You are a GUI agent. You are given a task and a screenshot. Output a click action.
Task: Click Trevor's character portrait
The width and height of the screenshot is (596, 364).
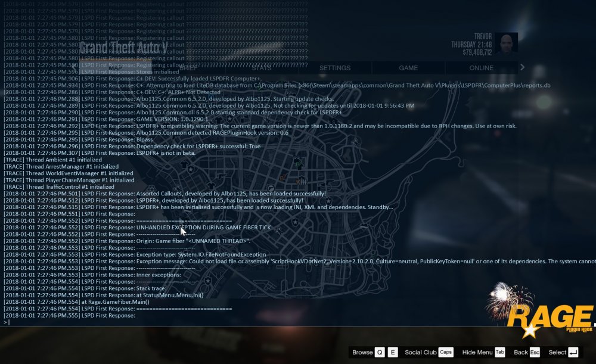pyautogui.click(x=506, y=45)
